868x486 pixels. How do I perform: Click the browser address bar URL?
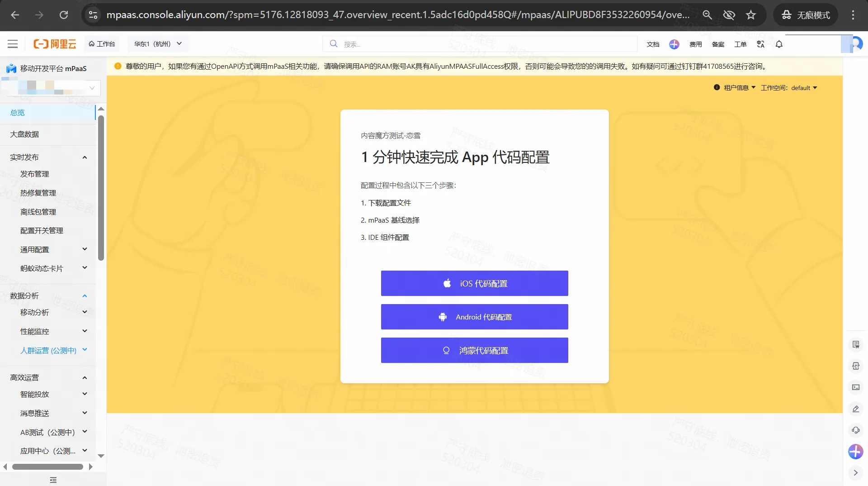pyautogui.click(x=398, y=15)
